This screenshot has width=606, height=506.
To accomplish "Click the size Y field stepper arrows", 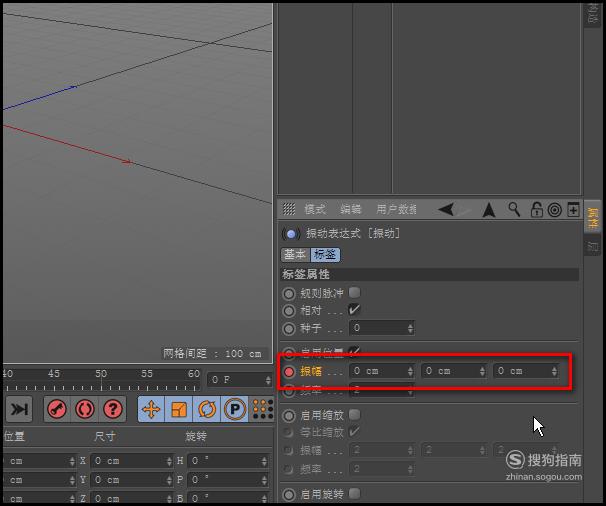I will pos(169,480).
